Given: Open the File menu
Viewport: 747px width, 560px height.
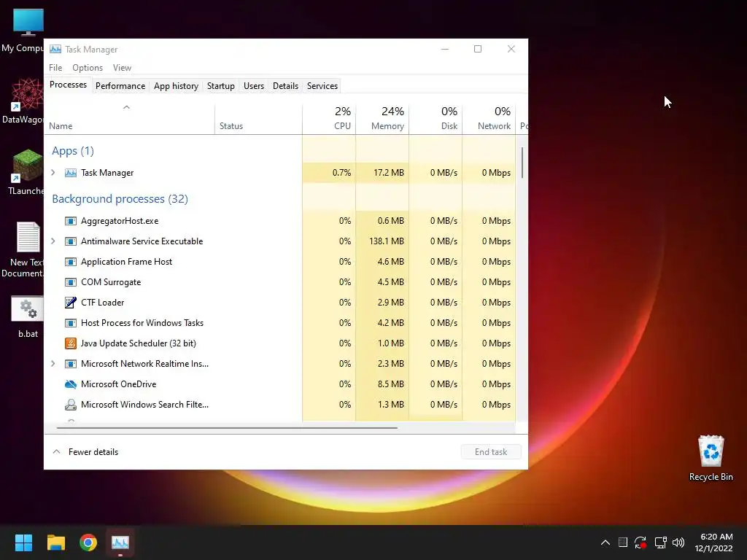Looking at the screenshot, I should (x=55, y=68).
